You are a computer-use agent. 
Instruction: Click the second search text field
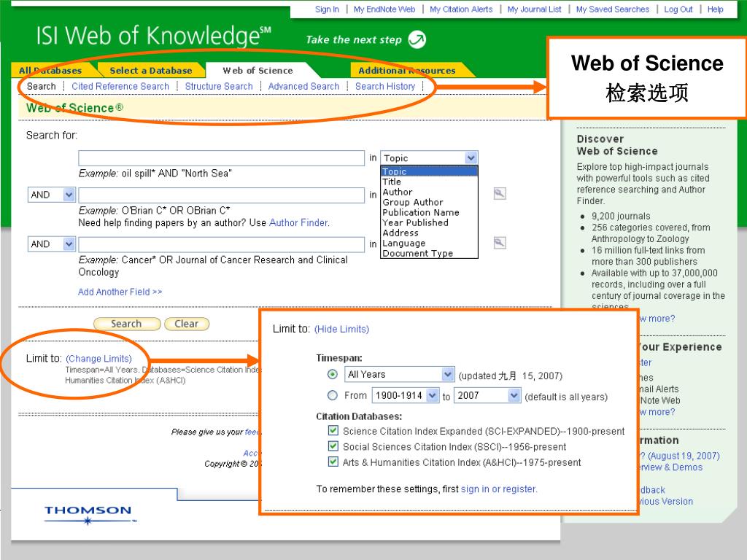tap(222, 195)
